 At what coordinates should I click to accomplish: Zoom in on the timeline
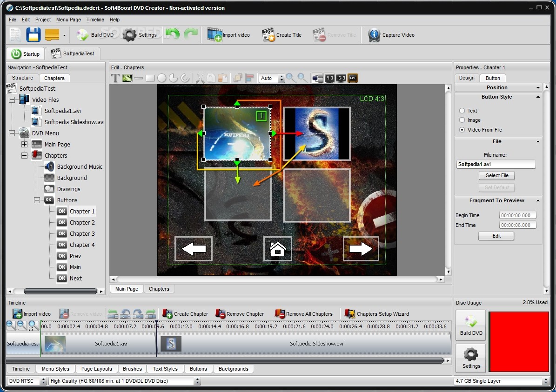[x=11, y=325]
